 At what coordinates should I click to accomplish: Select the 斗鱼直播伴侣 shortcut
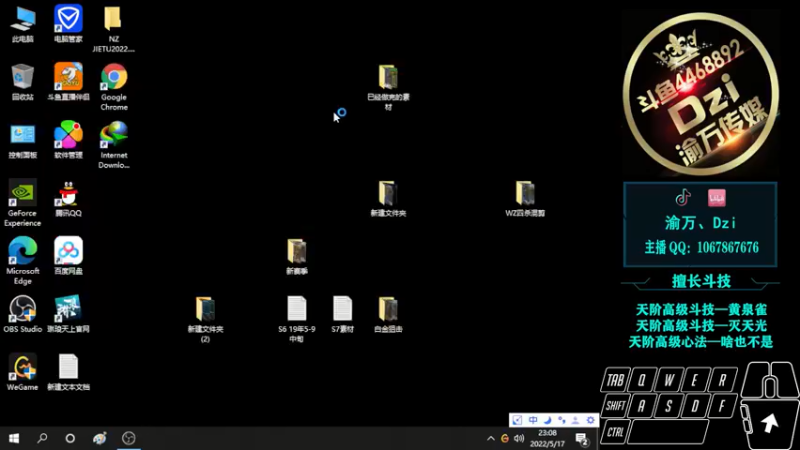[68, 82]
